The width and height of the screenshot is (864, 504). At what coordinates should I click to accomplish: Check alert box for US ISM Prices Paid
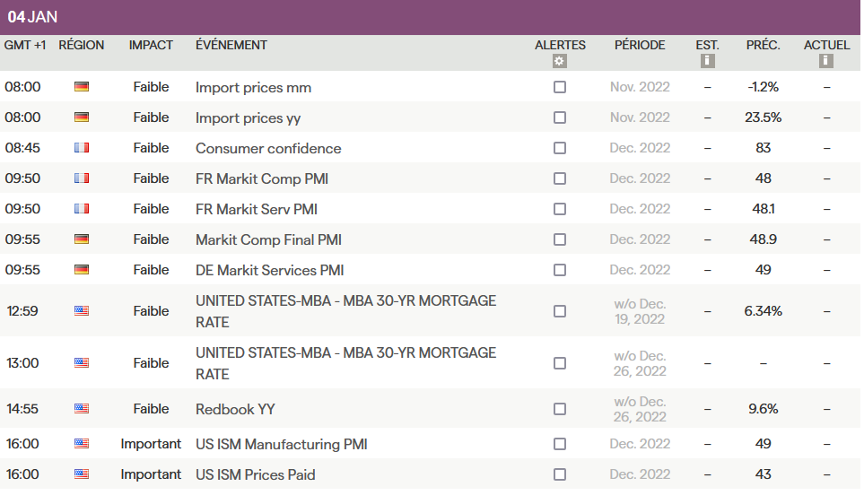(560, 474)
